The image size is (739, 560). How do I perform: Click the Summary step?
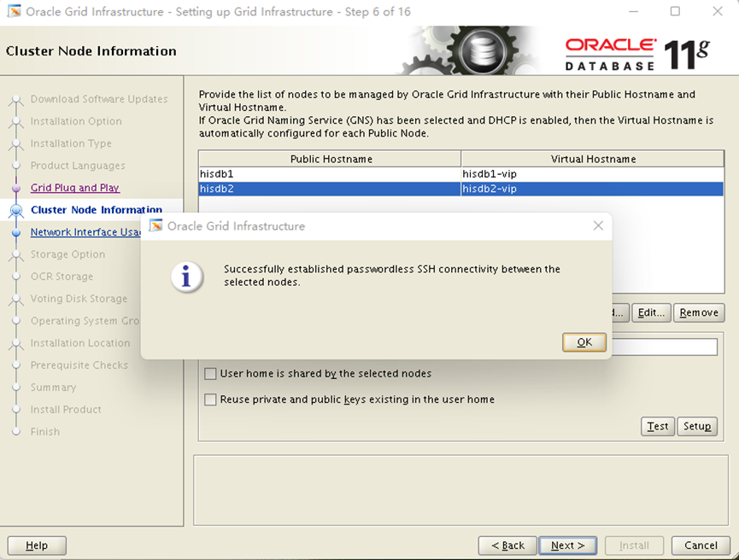(53, 388)
